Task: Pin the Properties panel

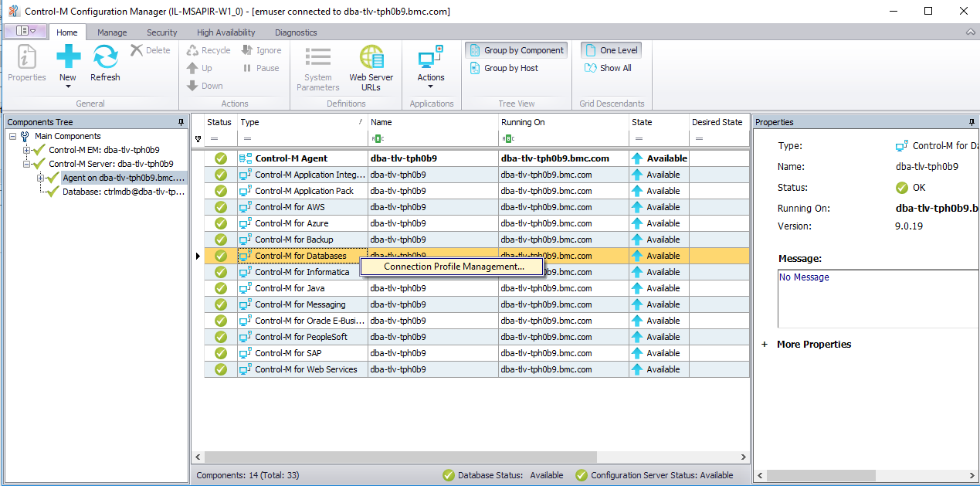Action: (972, 122)
